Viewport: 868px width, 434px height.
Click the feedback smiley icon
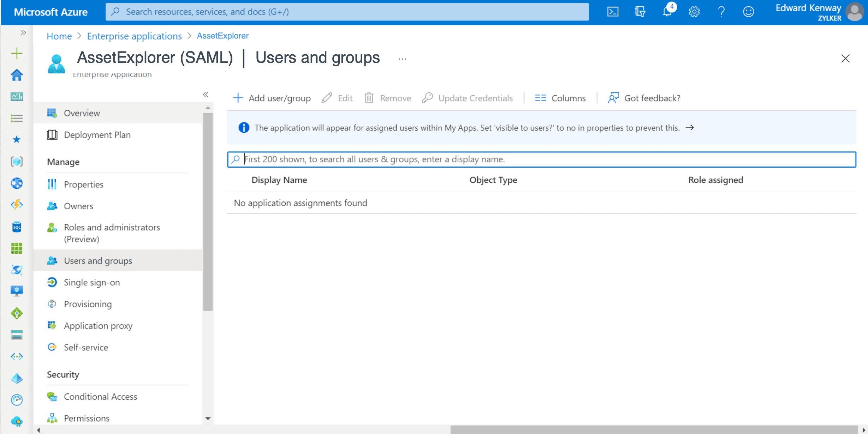point(748,12)
